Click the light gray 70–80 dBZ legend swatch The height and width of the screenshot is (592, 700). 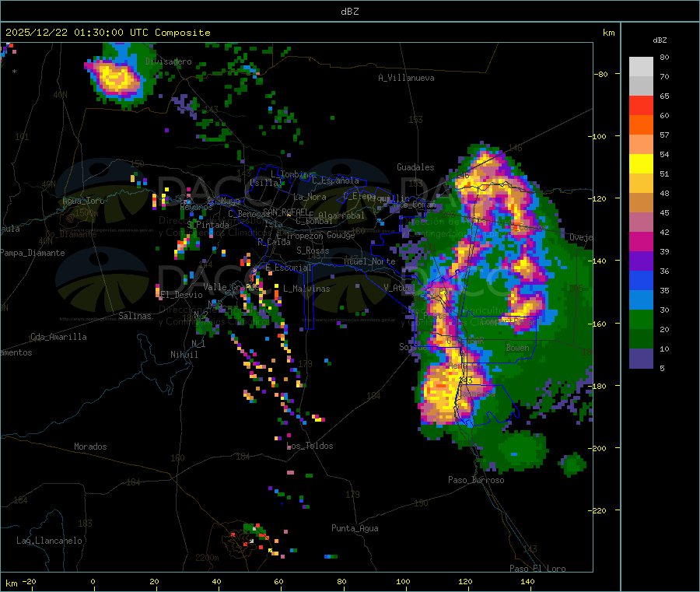coord(641,67)
